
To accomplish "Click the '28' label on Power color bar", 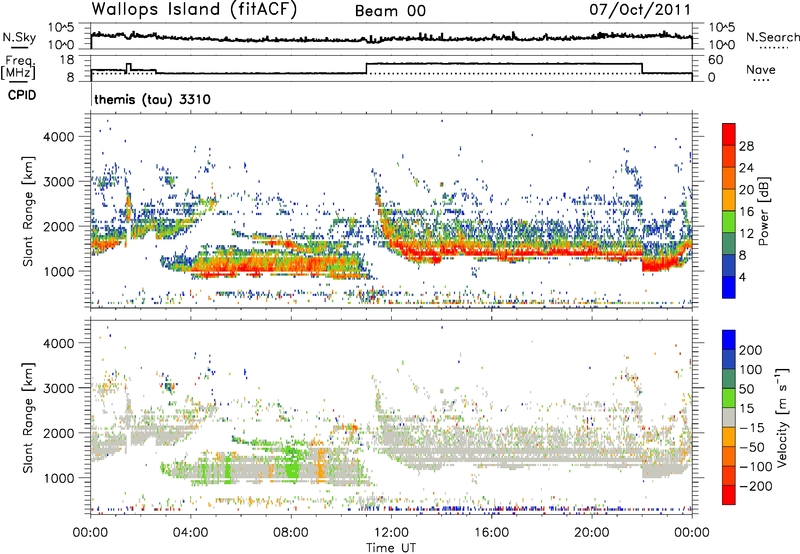I will click(x=746, y=146).
